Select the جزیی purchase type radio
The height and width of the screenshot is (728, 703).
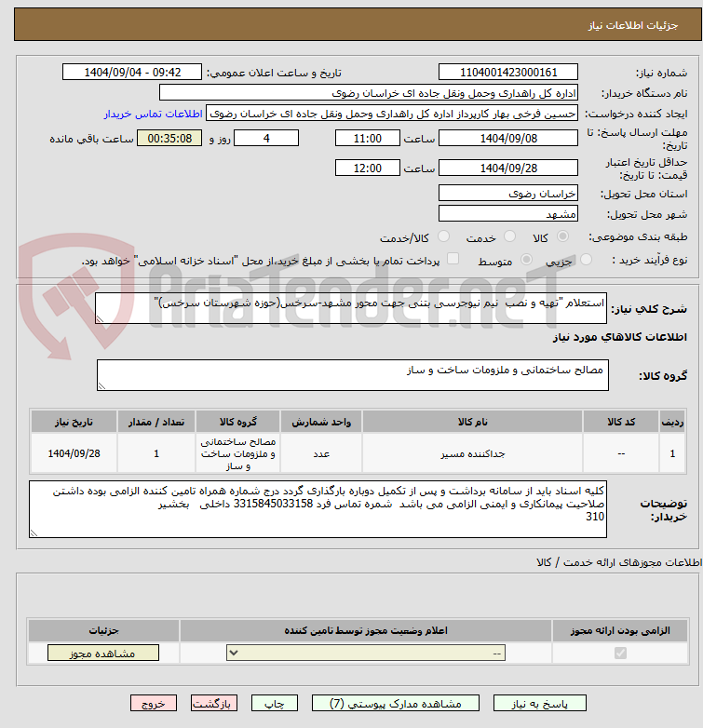586,260
